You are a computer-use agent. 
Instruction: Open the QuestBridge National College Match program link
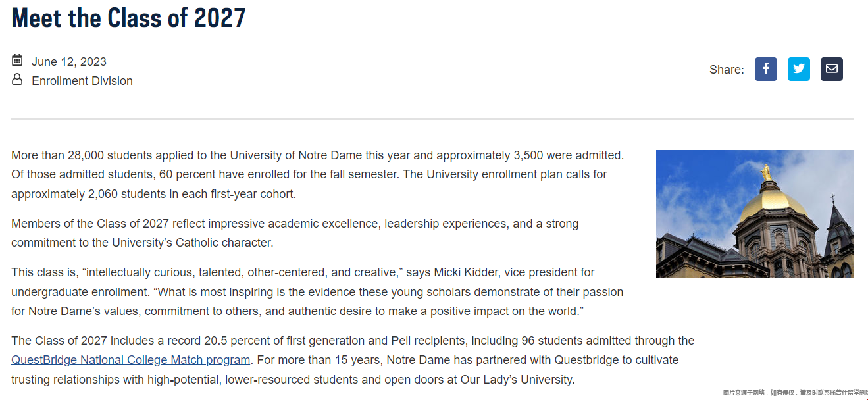point(131,360)
